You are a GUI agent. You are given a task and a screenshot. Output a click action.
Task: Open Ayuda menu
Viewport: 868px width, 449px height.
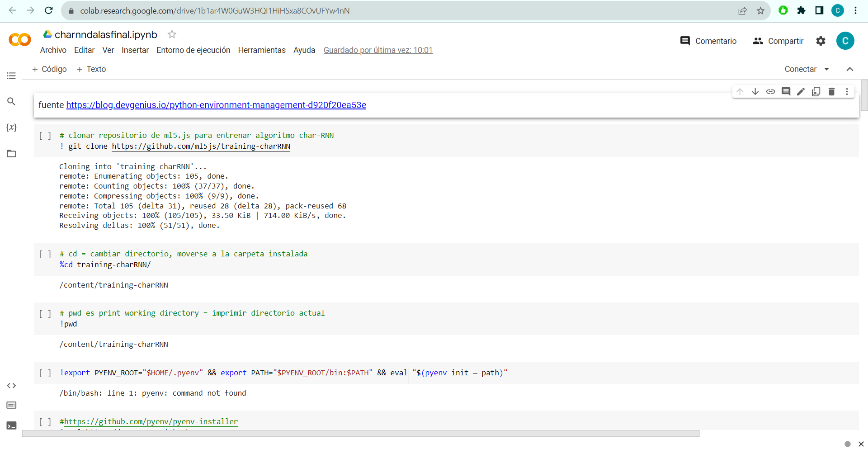[x=304, y=50]
